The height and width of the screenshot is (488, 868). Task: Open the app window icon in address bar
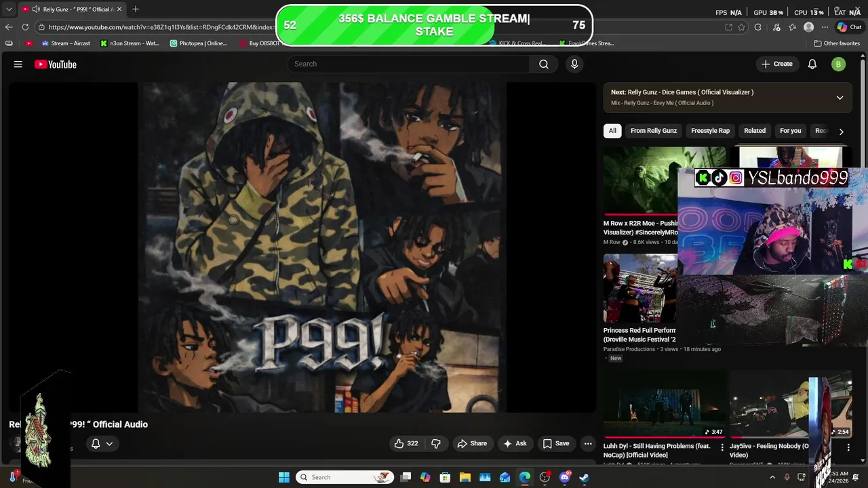tap(728, 27)
